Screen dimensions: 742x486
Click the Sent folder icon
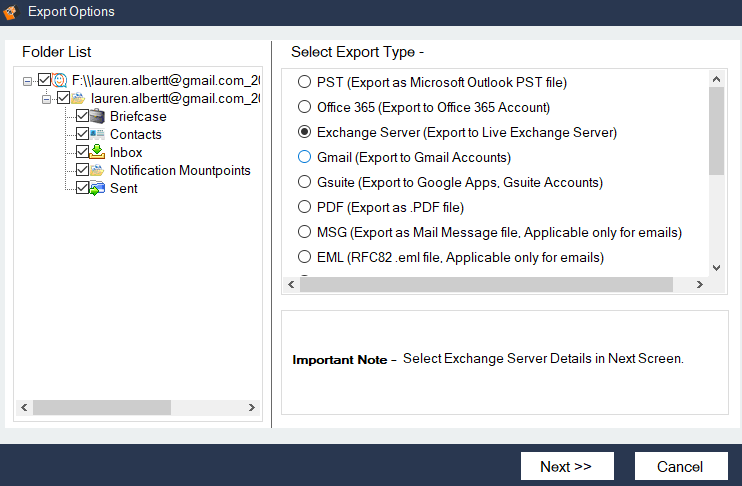(x=98, y=189)
